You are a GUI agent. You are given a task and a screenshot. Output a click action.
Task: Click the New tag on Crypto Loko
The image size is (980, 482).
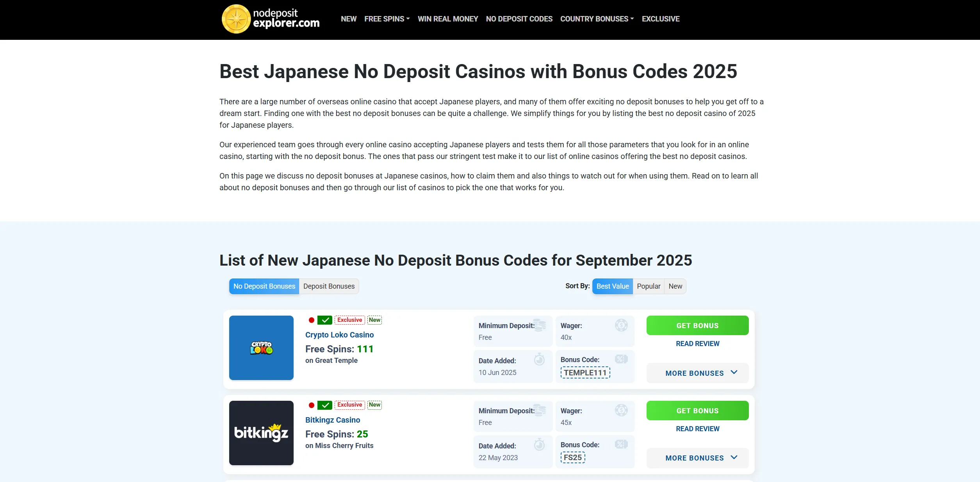click(374, 320)
